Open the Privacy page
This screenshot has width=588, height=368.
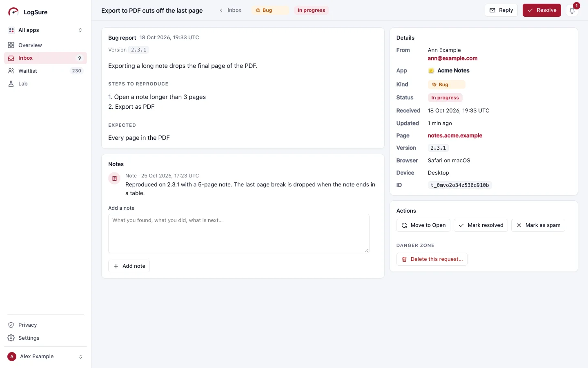[x=45, y=325]
